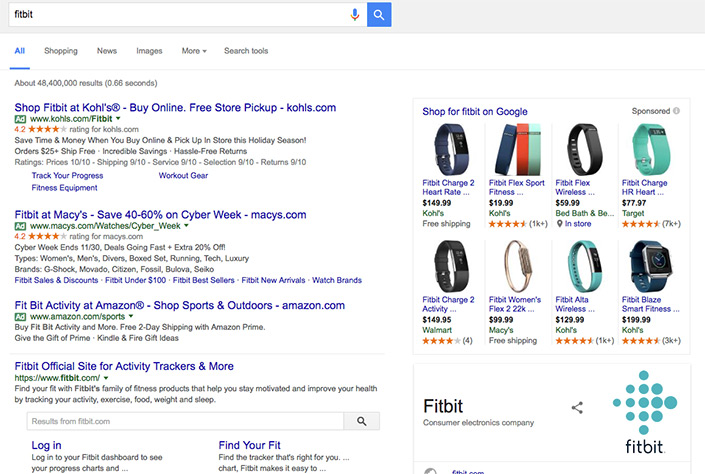Click Shop for fitbit on Google heading
The image size is (705, 474).
(475, 112)
